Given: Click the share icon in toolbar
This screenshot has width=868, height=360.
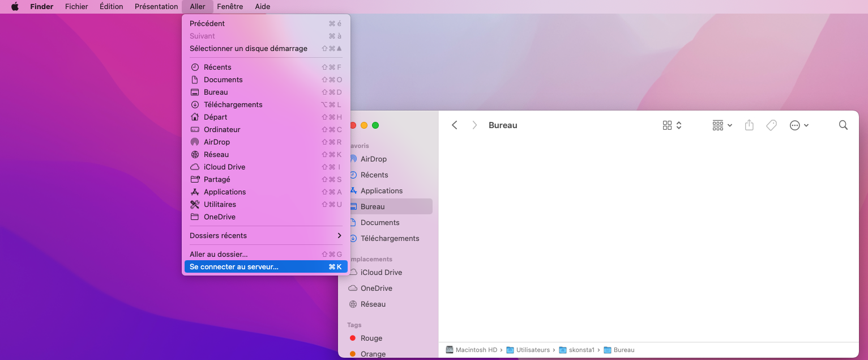Looking at the screenshot, I should 749,125.
